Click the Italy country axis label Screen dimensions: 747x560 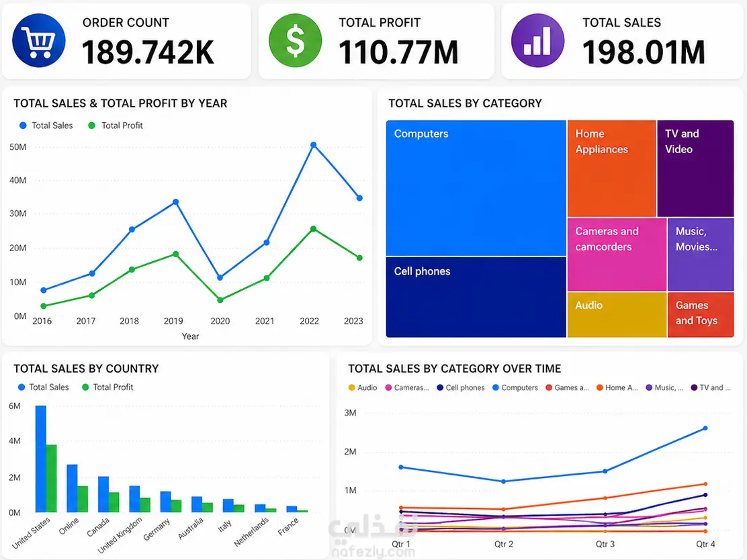[225, 526]
